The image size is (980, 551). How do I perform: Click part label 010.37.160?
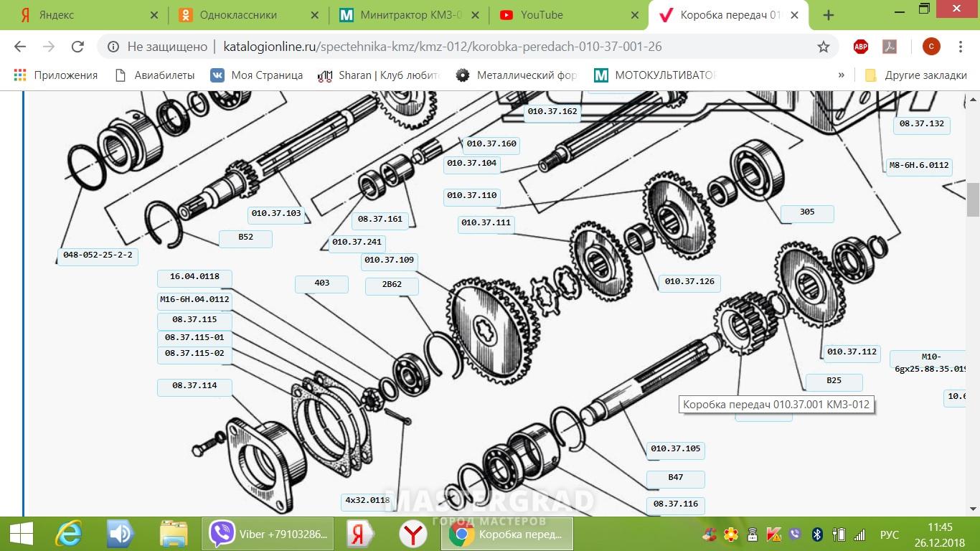(491, 144)
